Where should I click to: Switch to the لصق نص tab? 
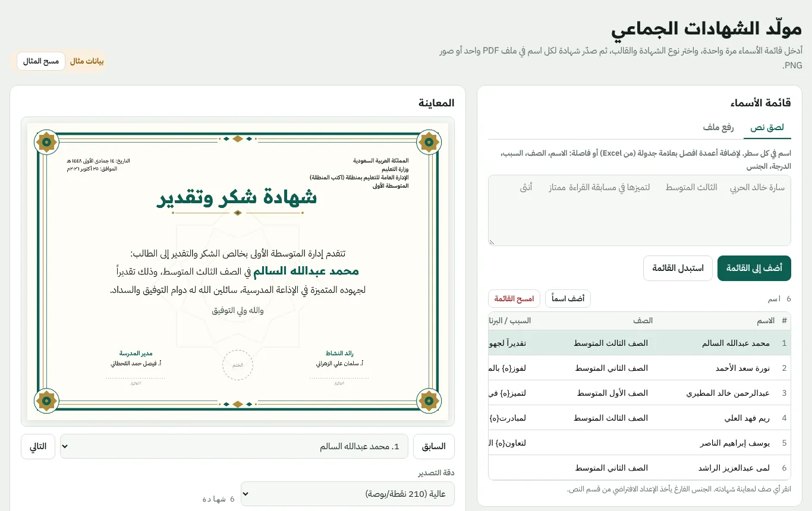point(767,128)
